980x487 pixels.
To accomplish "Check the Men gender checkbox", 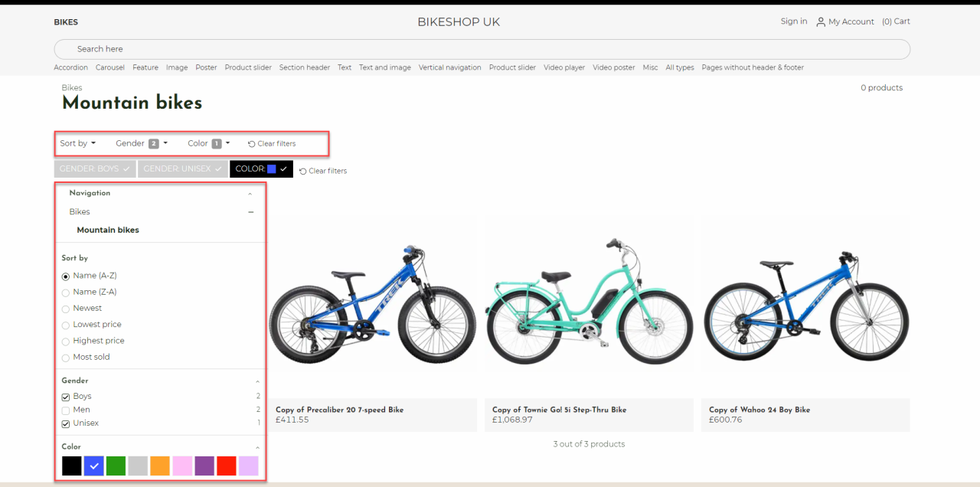I will coord(66,410).
